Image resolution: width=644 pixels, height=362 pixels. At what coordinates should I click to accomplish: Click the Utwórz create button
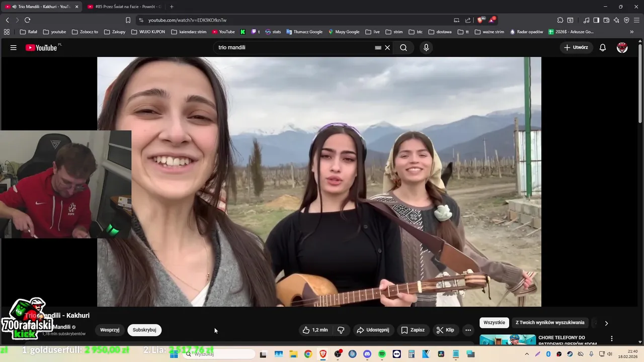[576, 48]
